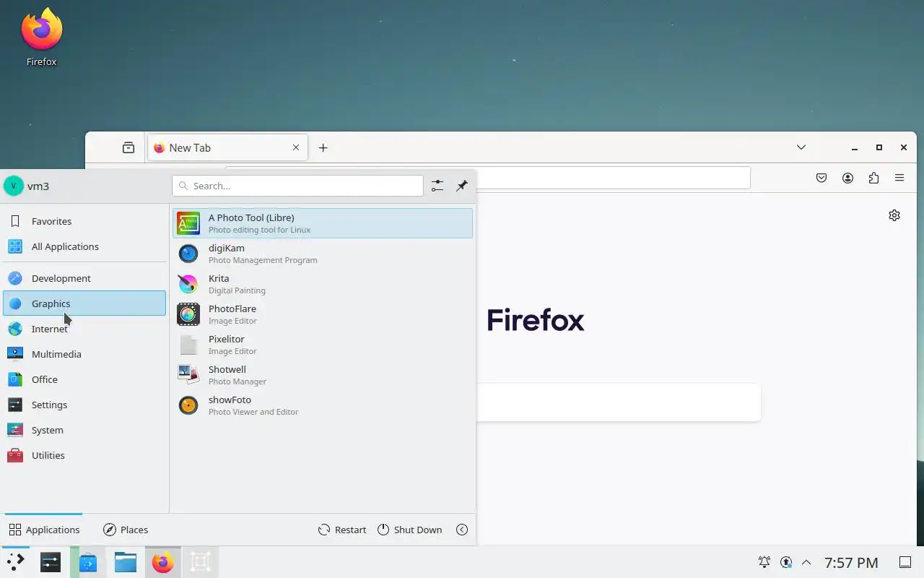Screen dimensions: 924x578
Task: Click the Restart button
Action: point(342,530)
